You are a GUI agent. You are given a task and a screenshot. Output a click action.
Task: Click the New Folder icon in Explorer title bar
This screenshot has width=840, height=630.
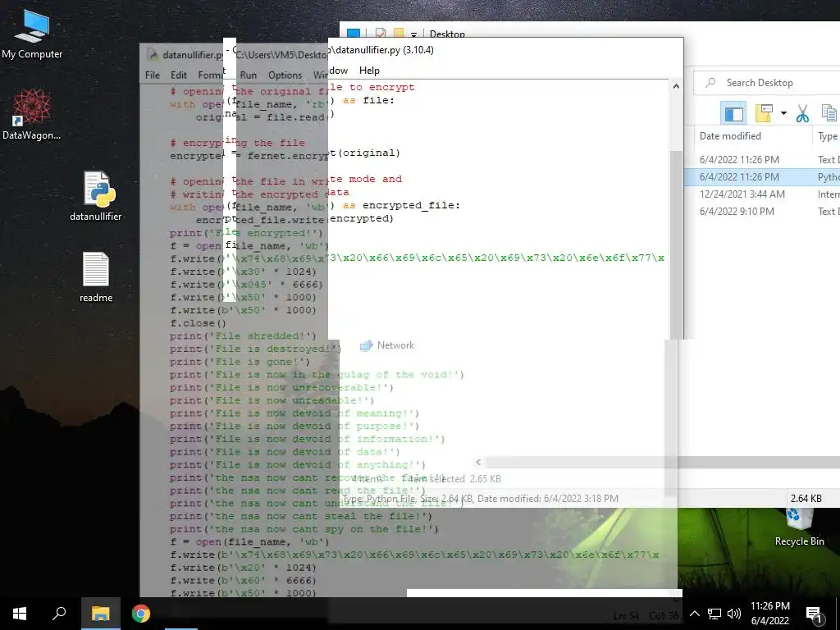click(398, 34)
